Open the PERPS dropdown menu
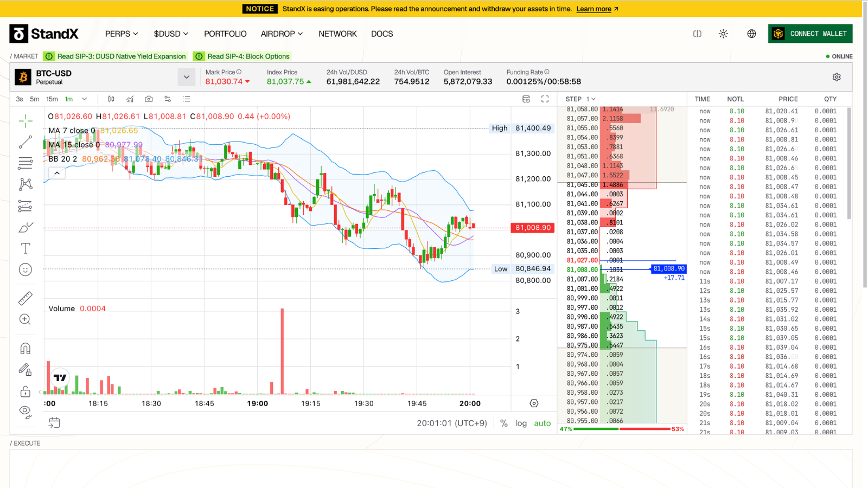Viewport: 868px width, 488px height. [122, 34]
